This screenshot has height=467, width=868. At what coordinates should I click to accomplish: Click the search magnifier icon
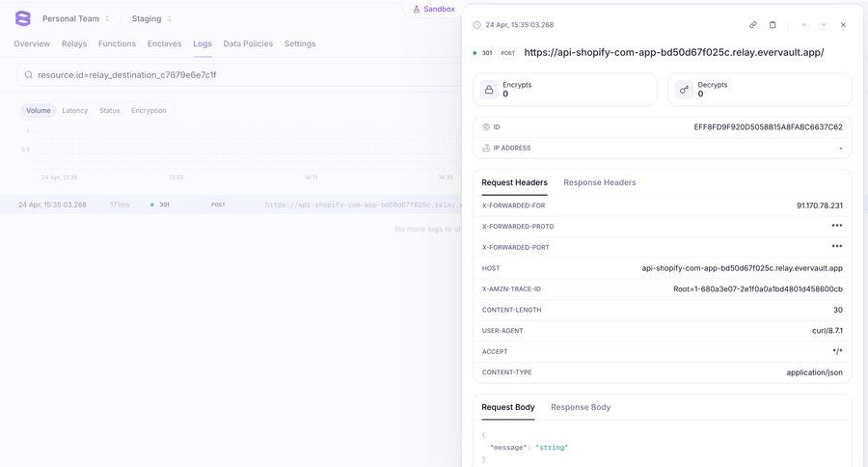pos(28,75)
